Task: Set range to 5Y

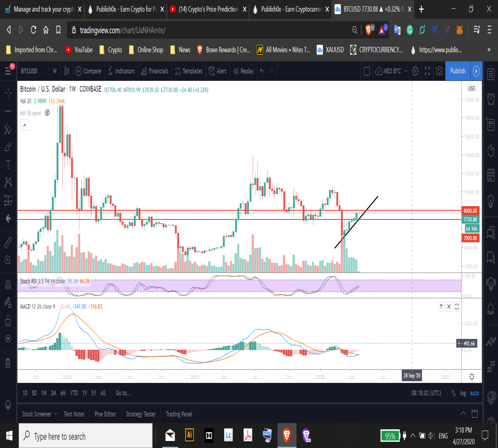Action: coord(94,393)
